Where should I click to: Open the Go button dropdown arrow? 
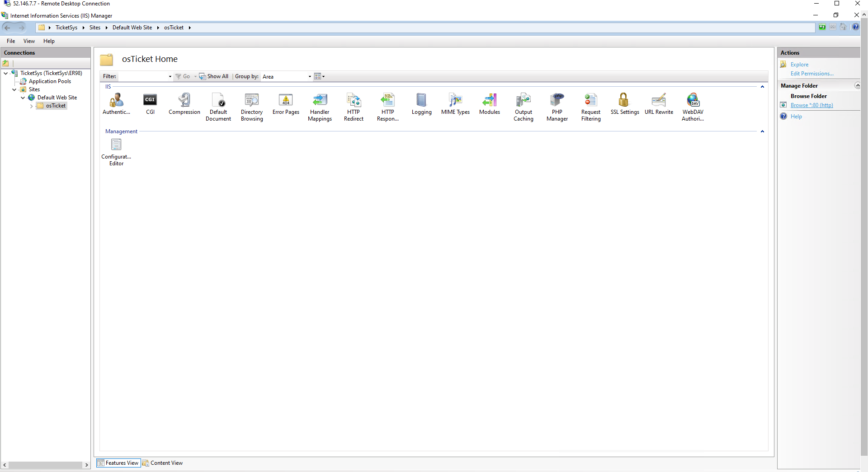click(195, 76)
